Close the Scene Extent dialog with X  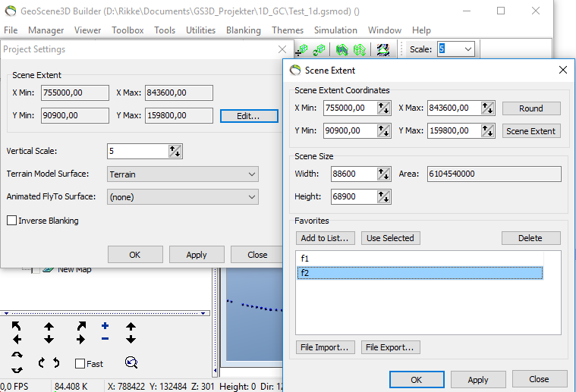point(563,70)
